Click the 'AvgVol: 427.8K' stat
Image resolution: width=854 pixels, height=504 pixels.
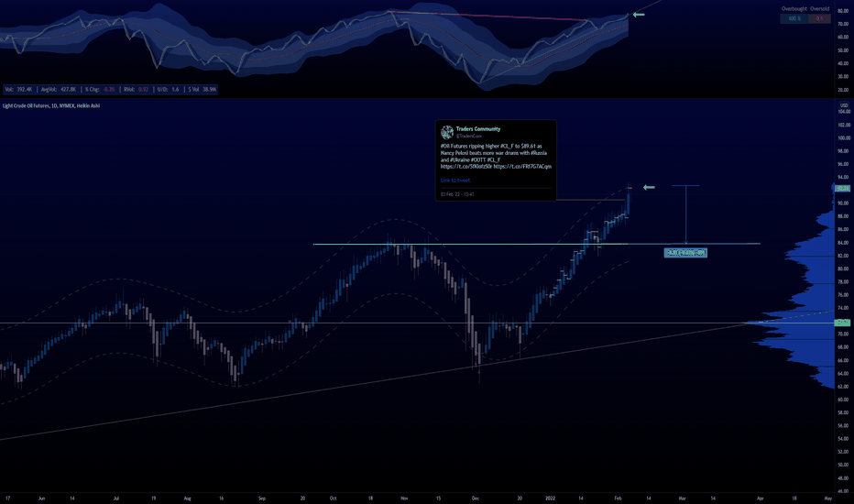[59, 90]
